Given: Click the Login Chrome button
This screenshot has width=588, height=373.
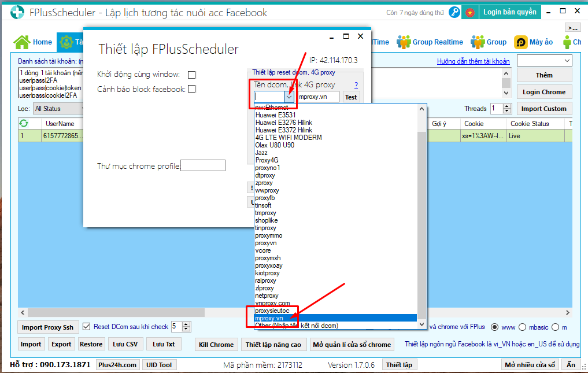Looking at the screenshot, I should [x=545, y=92].
